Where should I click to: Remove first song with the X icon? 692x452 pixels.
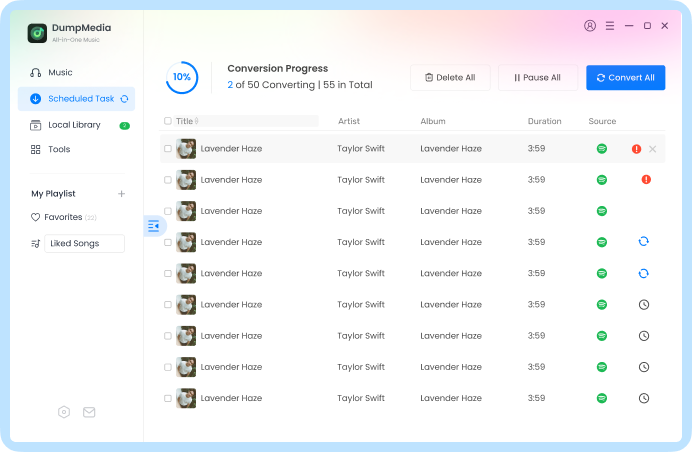653,149
